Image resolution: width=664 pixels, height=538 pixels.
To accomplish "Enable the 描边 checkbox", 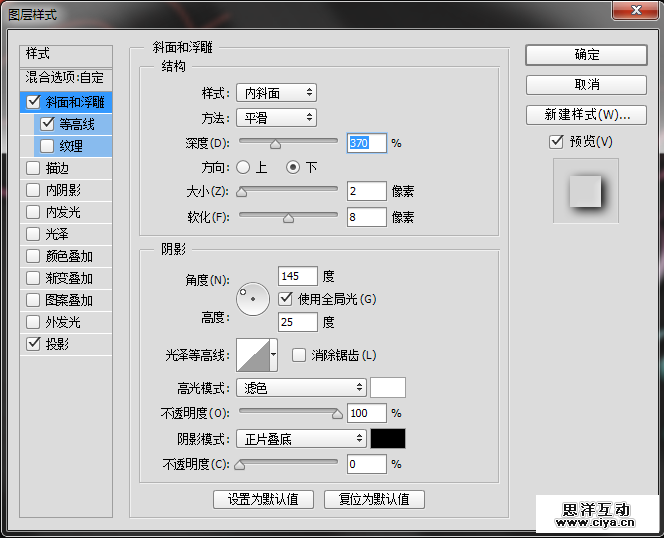I will [33, 168].
